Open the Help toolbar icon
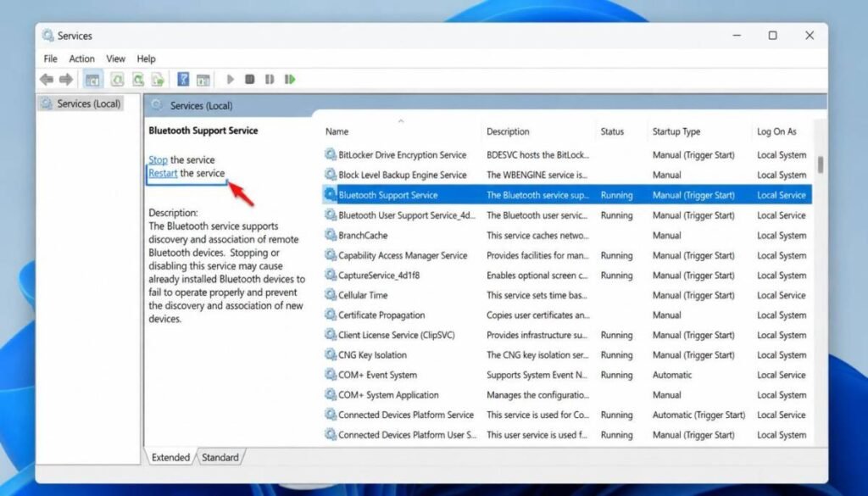The width and height of the screenshot is (868, 496). [x=183, y=80]
